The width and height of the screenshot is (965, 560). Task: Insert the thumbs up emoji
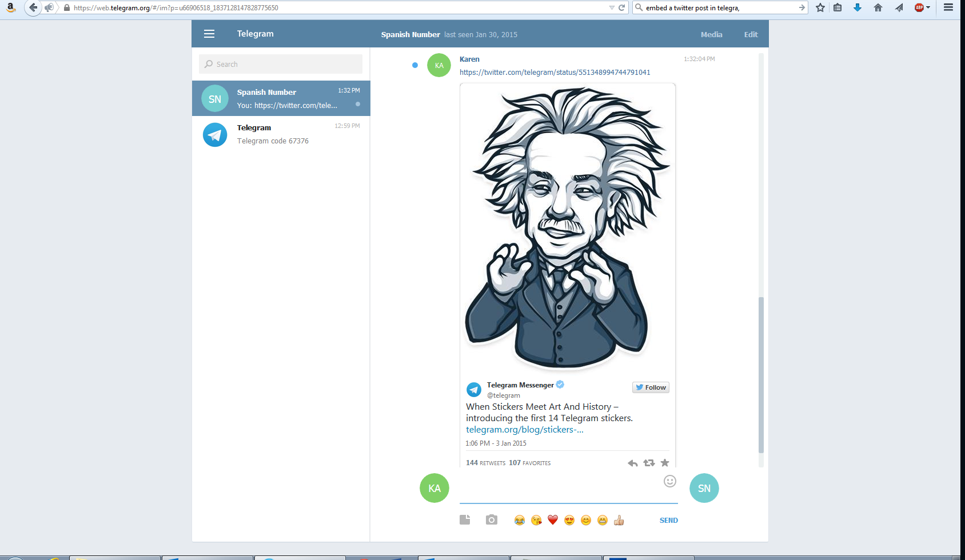point(619,520)
